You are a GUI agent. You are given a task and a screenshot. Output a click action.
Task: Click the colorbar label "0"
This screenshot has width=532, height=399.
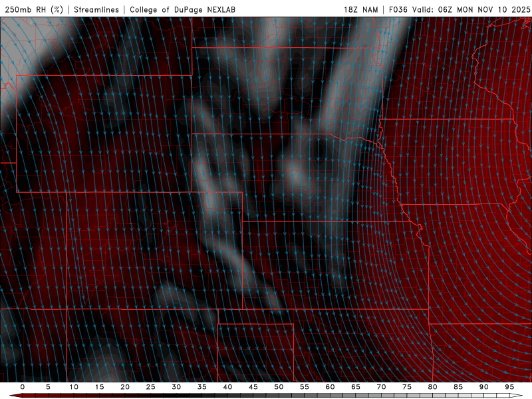[x=23, y=387]
